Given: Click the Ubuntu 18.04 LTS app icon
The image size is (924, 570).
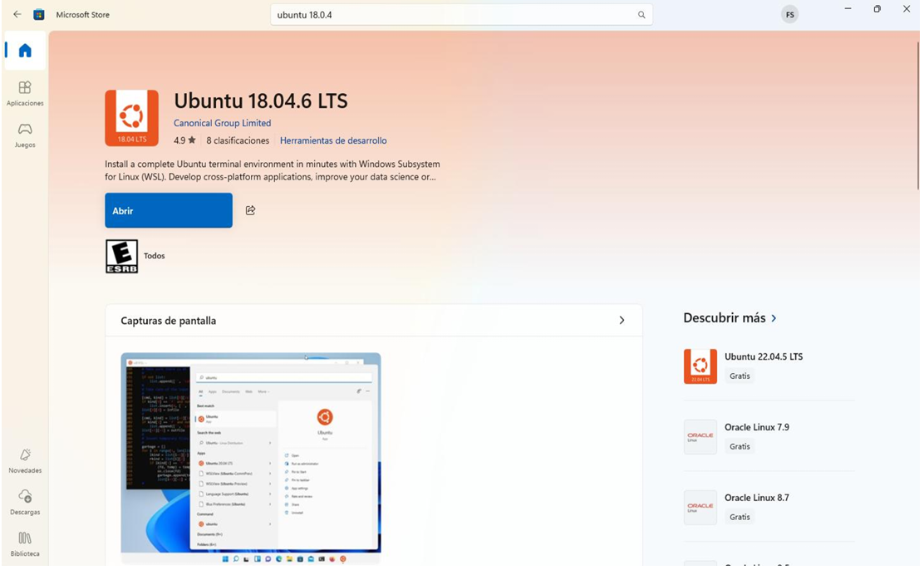Looking at the screenshot, I should click(x=130, y=117).
